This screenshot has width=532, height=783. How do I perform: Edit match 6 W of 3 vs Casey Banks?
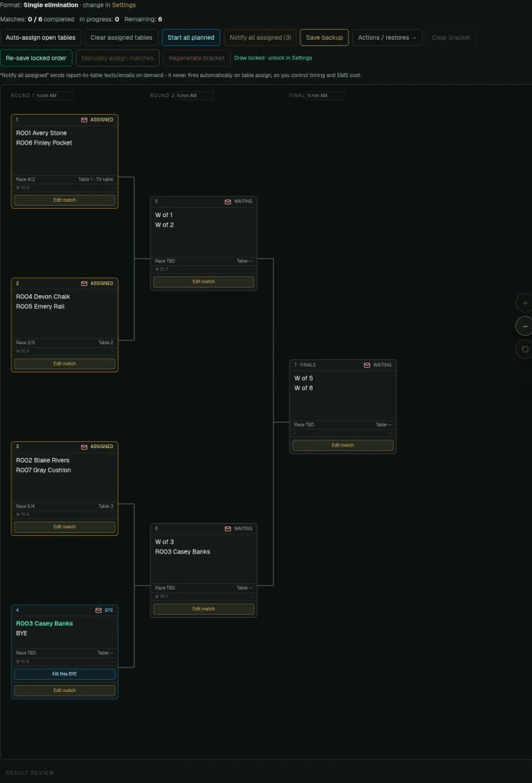(203, 609)
